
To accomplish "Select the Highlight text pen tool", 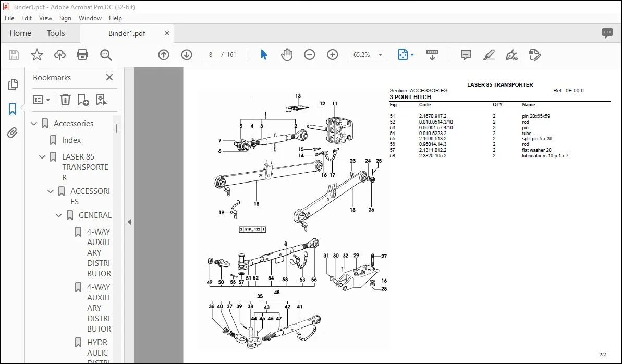I will 489,55.
